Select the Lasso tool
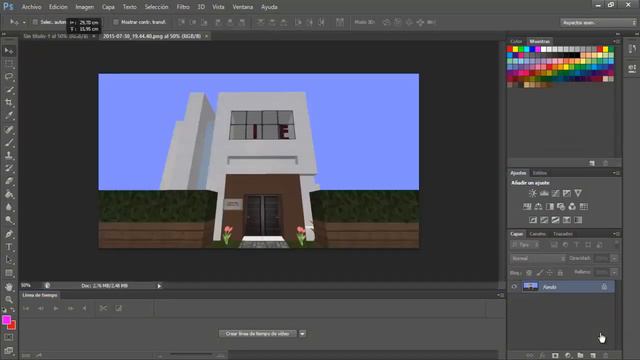Viewport: 640px width, 360px height. point(9,76)
